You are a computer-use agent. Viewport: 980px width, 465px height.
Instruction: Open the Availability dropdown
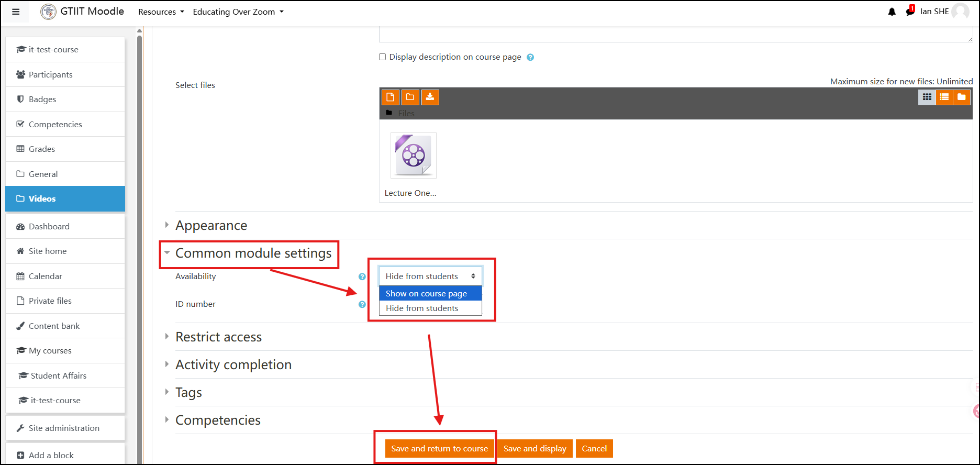pyautogui.click(x=430, y=276)
